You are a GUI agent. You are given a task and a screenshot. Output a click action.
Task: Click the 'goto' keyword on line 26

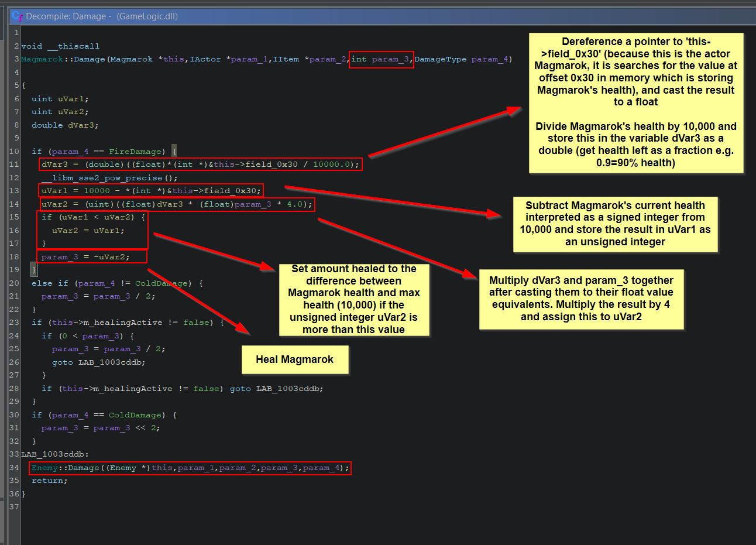(x=62, y=362)
